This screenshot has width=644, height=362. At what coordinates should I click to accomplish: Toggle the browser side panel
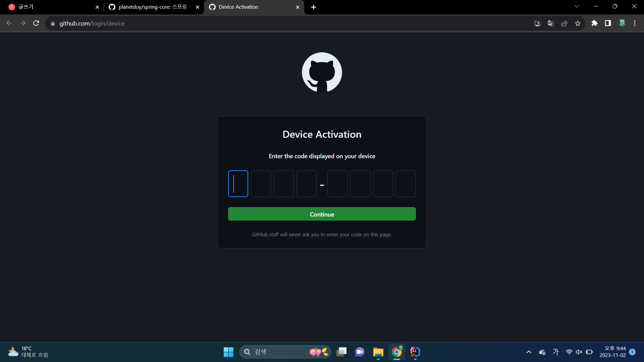point(608,23)
